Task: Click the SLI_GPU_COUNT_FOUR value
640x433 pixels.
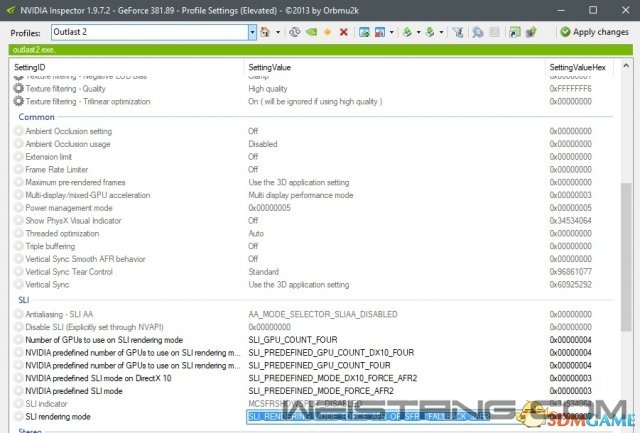Action: [x=293, y=340]
